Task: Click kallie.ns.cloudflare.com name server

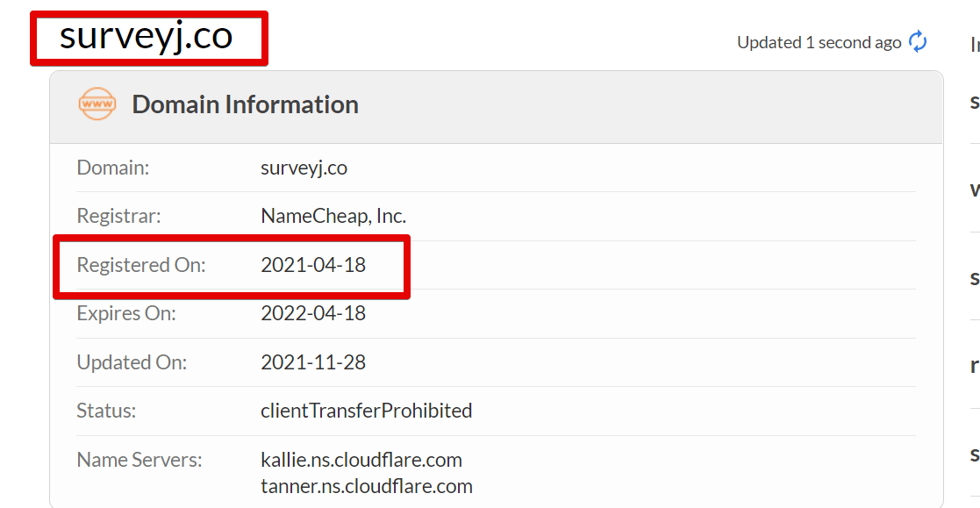Action: tap(361, 460)
